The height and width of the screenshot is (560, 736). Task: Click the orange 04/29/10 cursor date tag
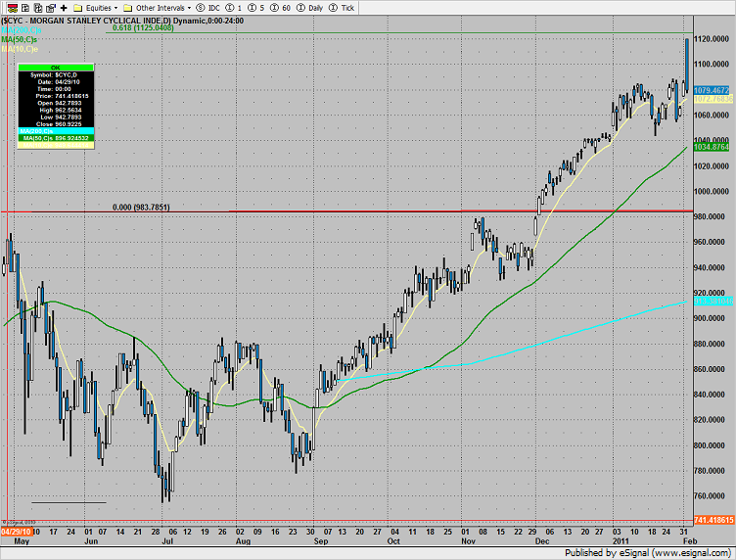(17, 532)
